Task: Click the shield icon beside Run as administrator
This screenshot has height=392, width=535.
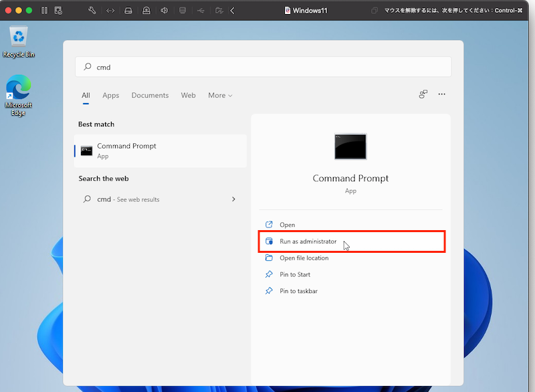Action: [x=269, y=241]
